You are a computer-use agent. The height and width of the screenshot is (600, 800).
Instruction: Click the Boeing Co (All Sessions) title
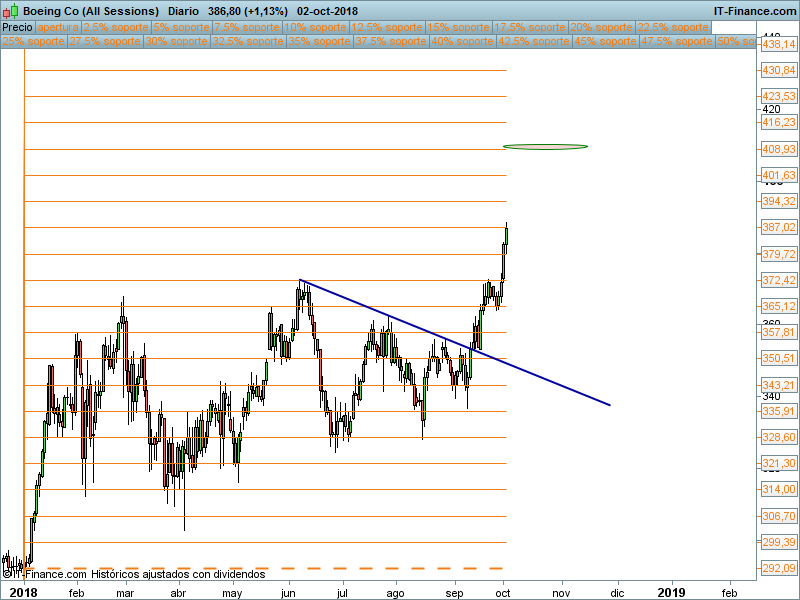click(91, 11)
